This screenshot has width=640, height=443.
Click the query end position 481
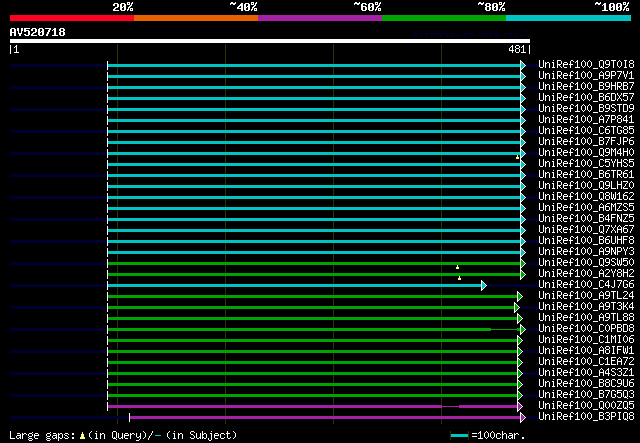pyautogui.click(x=517, y=49)
